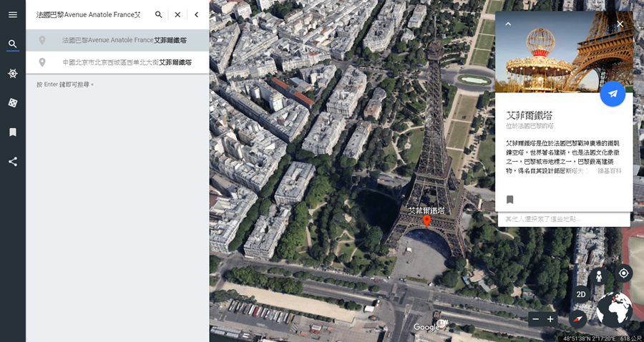Close the Eiffel Tower info card
This screenshot has height=342, width=644.
[x=620, y=24]
